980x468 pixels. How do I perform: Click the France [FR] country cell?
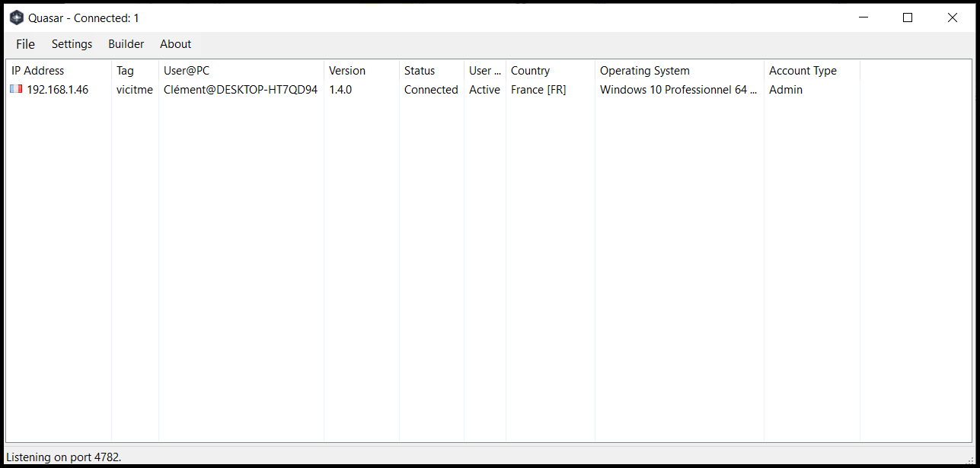click(x=538, y=90)
